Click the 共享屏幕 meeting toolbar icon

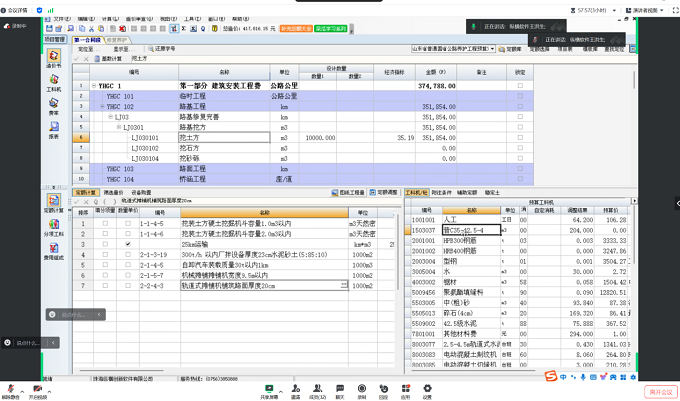tap(268, 389)
